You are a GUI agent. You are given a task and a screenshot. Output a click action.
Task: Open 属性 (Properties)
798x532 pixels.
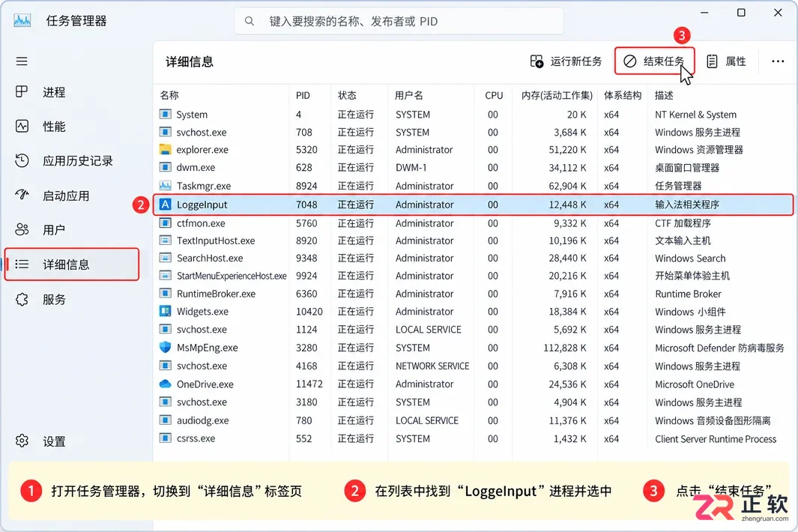(x=726, y=61)
